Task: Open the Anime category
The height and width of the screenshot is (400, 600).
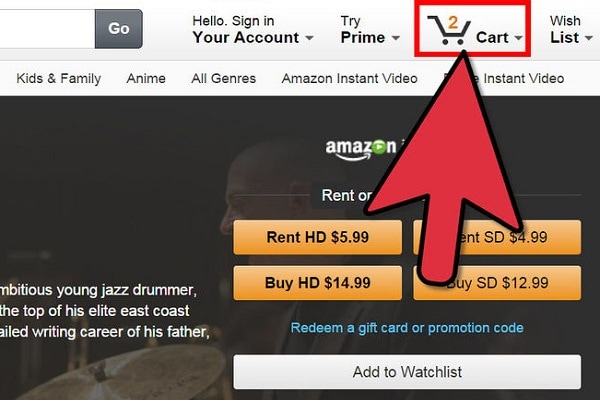Action: pyautogui.click(x=146, y=78)
